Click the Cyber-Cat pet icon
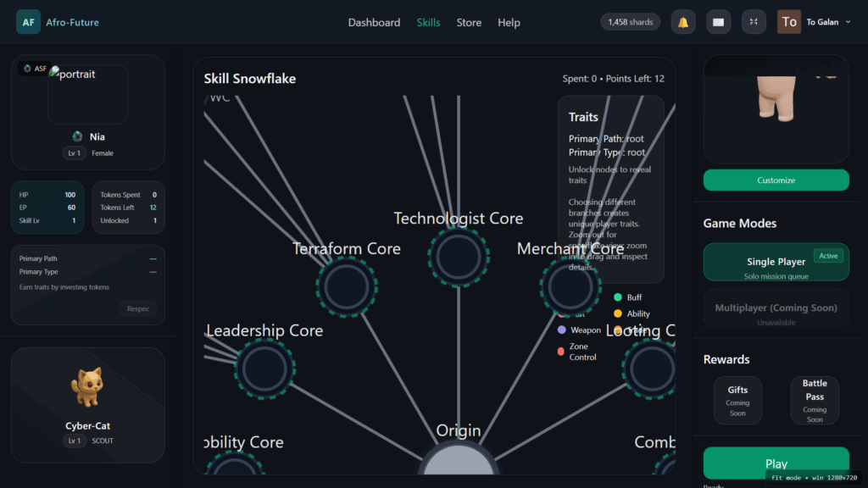This screenshot has height=488, width=868. (x=87, y=387)
